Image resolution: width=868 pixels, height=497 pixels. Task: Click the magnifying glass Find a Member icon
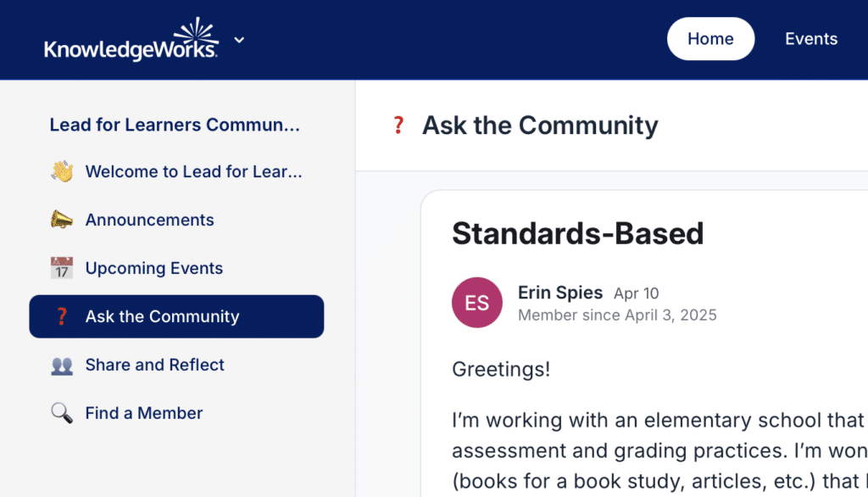(62, 413)
